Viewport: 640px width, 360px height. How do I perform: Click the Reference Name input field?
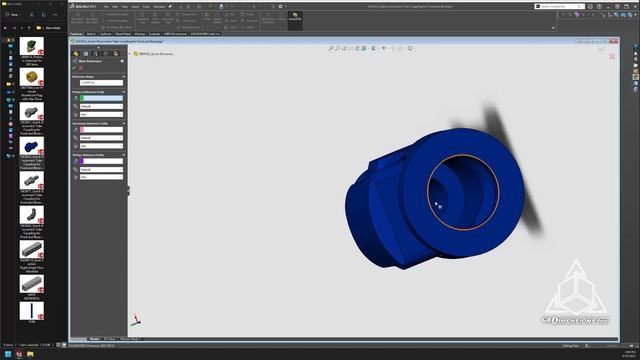pyautogui.click(x=101, y=83)
